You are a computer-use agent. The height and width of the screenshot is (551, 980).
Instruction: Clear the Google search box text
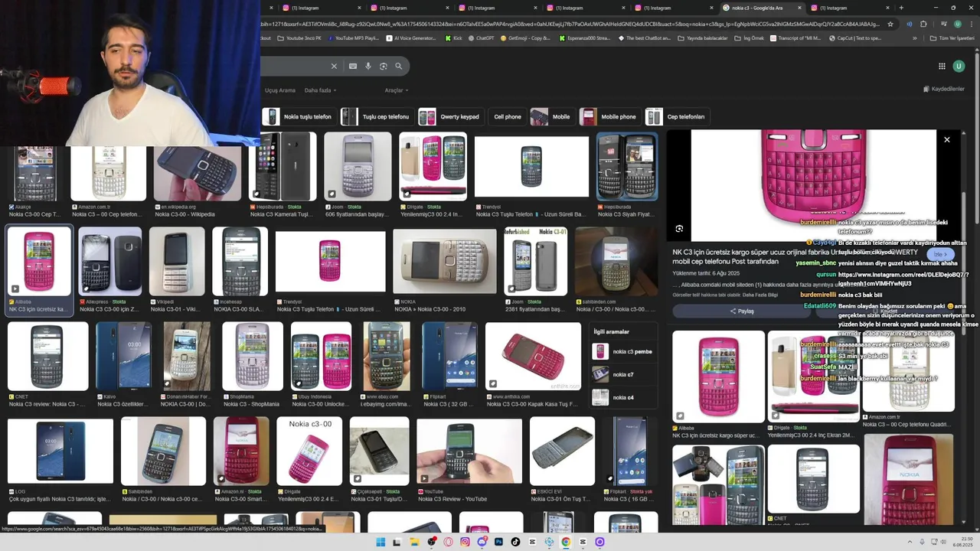tap(334, 67)
